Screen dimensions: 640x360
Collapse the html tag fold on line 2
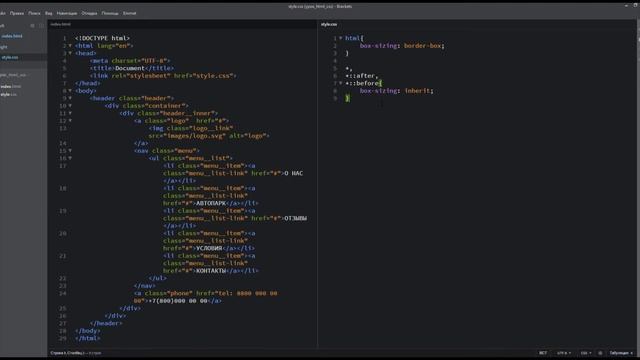click(70, 46)
